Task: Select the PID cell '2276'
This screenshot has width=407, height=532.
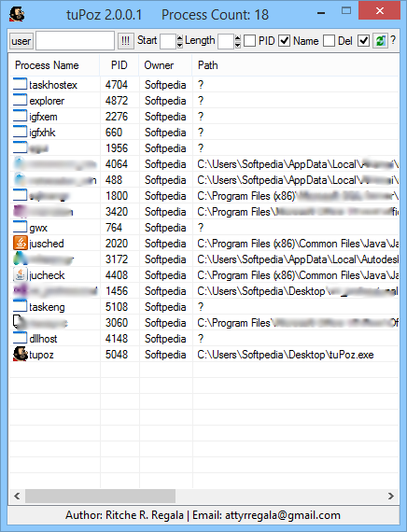Action: [117, 117]
